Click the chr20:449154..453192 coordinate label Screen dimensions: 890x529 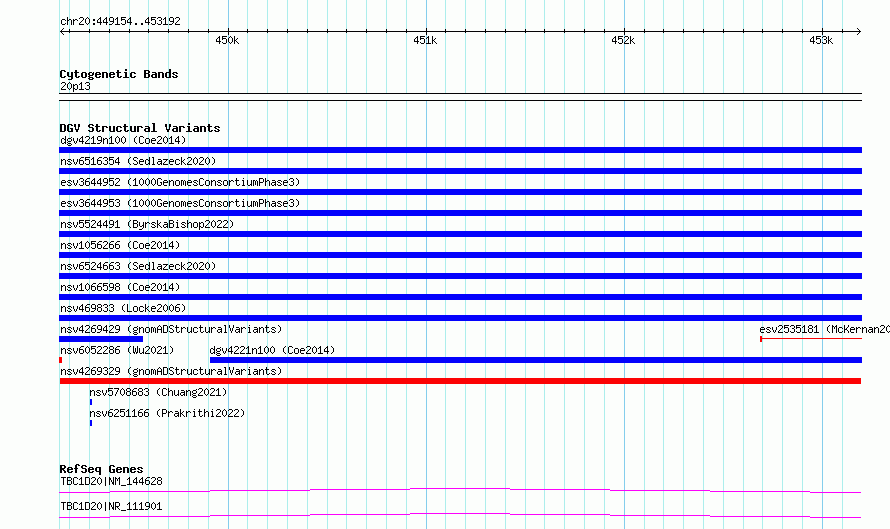tap(120, 21)
